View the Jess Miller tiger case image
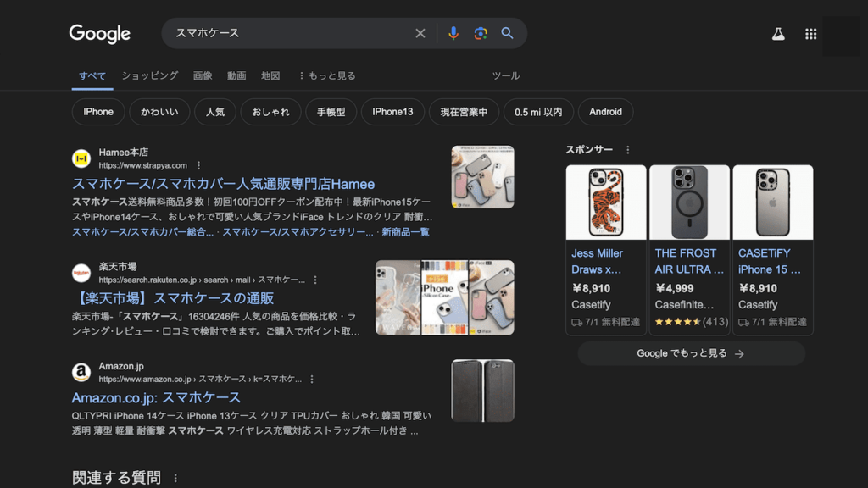The image size is (868, 488). click(x=606, y=202)
